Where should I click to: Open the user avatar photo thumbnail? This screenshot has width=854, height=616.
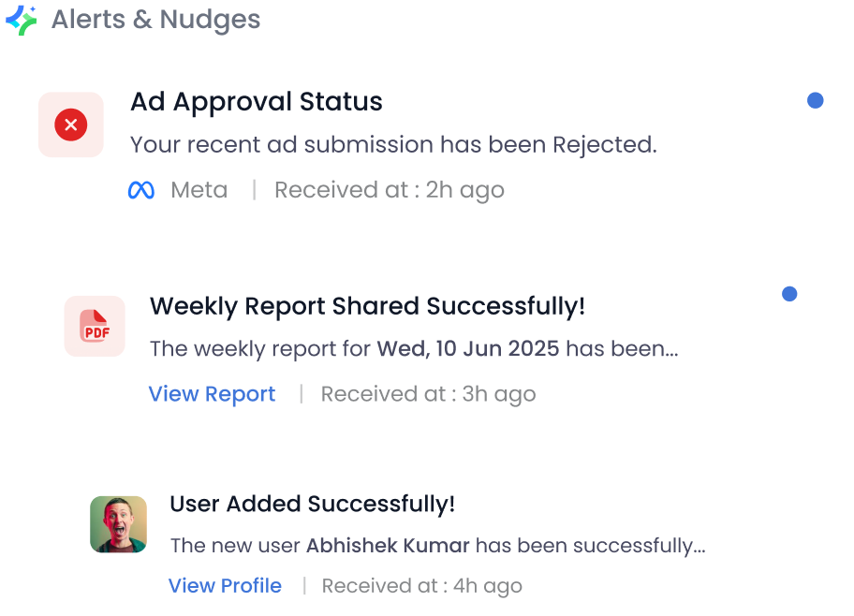point(118,524)
